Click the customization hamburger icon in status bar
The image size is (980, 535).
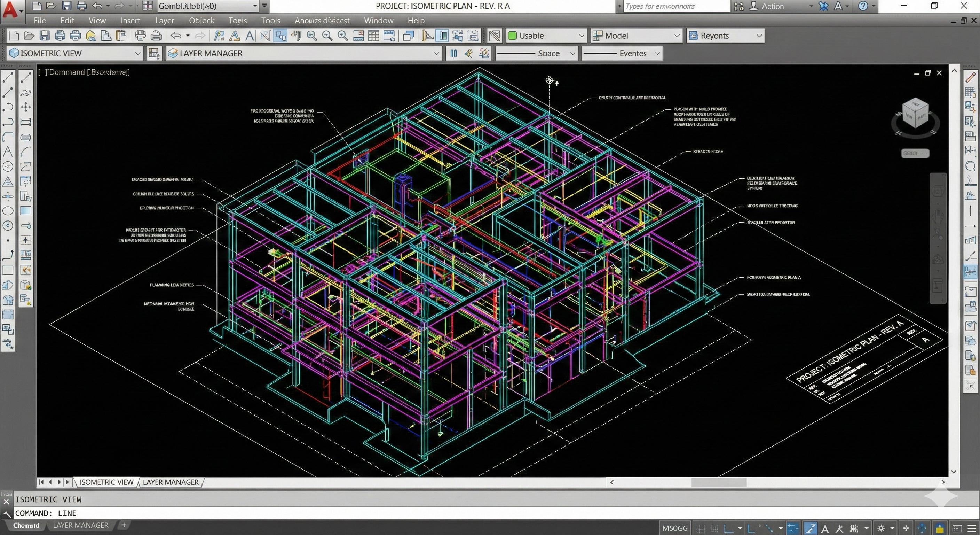pyautogui.click(x=971, y=528)
